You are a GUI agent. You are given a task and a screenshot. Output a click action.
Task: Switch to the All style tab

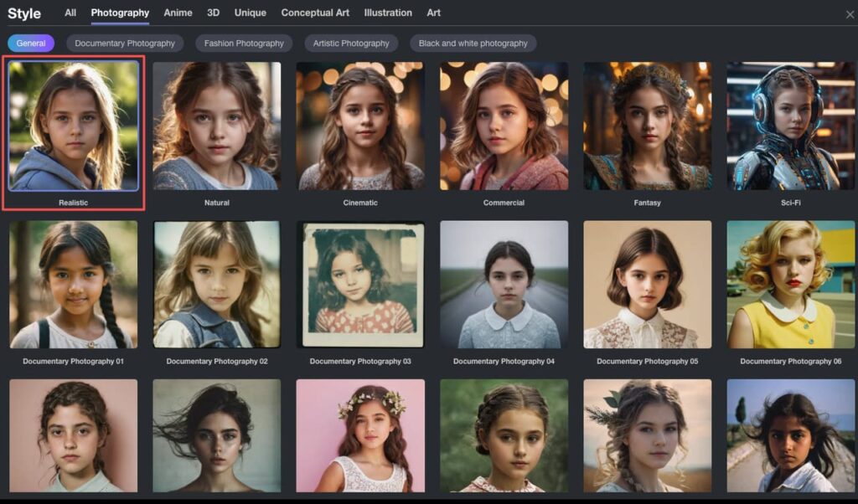point(70,13)
